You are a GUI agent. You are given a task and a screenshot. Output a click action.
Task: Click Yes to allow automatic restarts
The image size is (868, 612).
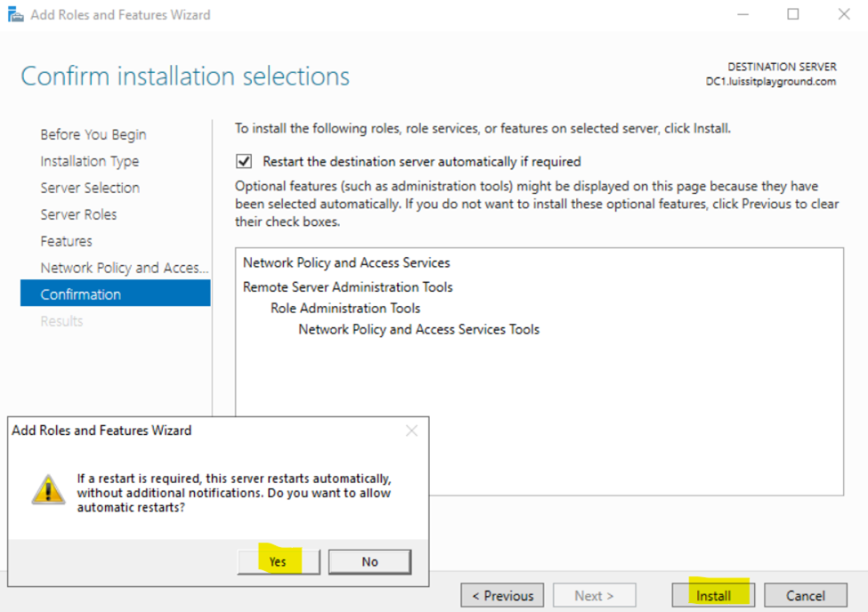click(279, 561)
